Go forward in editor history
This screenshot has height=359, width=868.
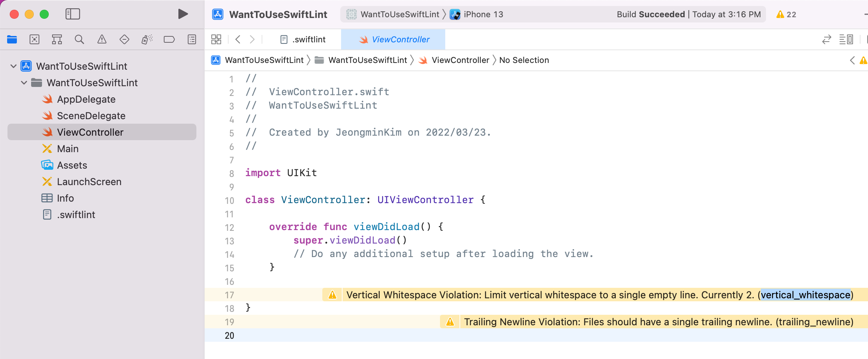[x=252, y=39]
